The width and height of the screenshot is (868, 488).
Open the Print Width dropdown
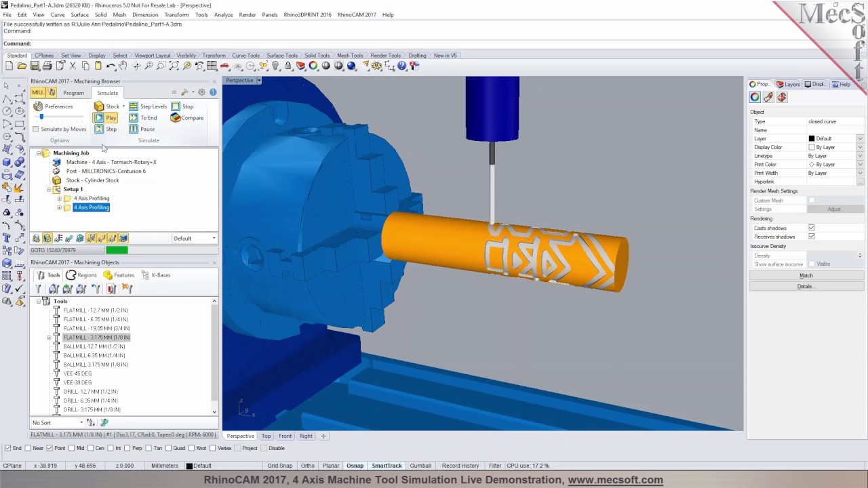pyautogui.click(x=860, y=173)
